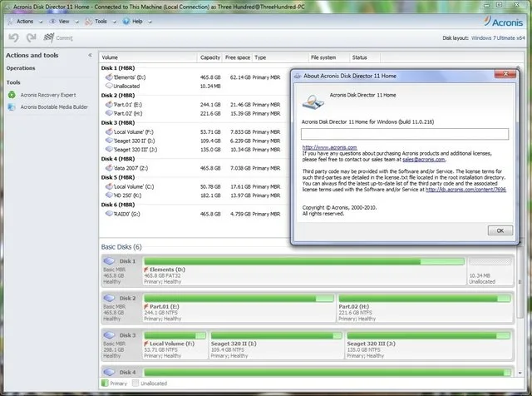Click the Acronis logo in the top right
The width and height of the screenshot is (532, 396).
[x=504, y=22]
